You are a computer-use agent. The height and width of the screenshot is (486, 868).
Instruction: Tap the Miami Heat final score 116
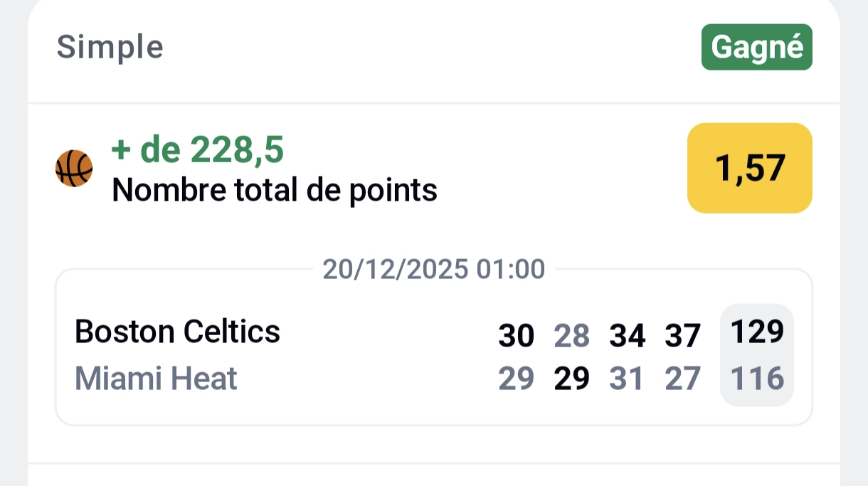point(757,379)
